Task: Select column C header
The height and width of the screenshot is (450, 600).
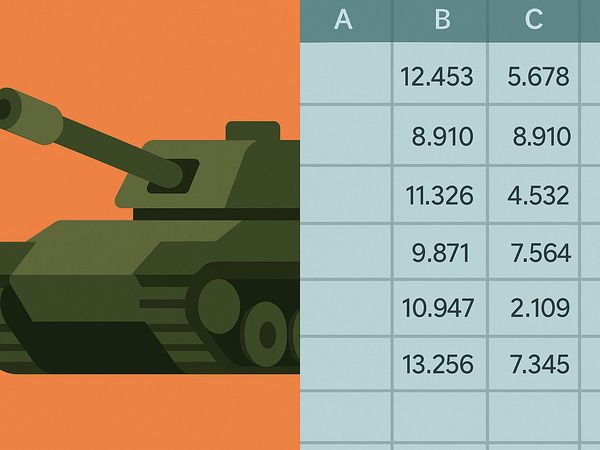Action: [x=533, y=20]
